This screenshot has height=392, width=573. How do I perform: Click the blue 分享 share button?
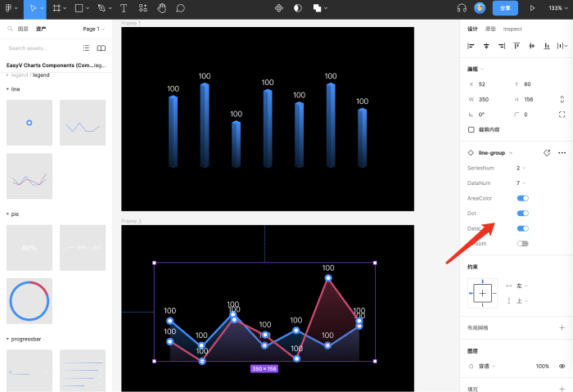tap(504, 8)
